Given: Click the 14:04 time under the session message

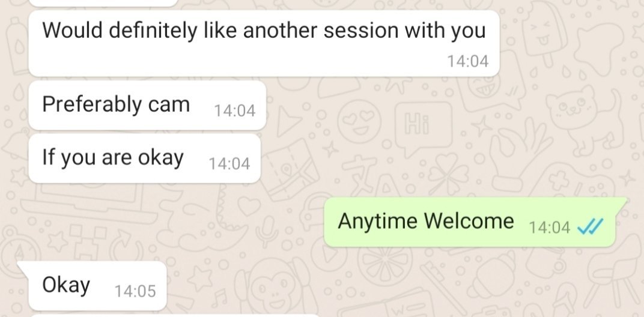Looking at the screenshot, I should (x=467, y=61).
